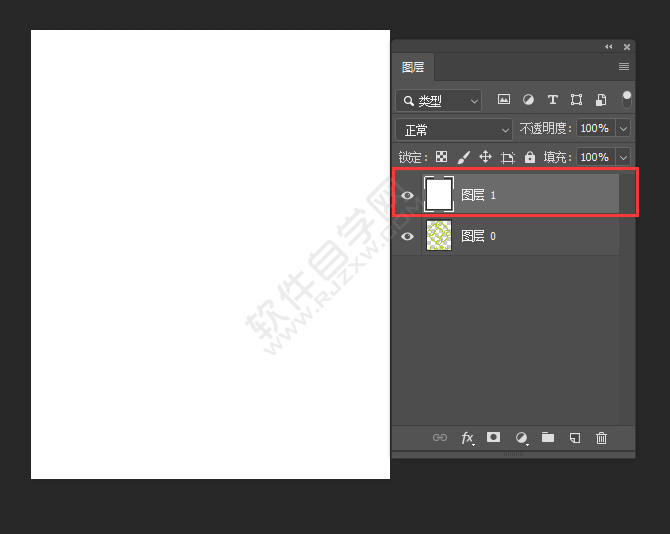Filter layers by adjustment layer icon
Screen dimensions: 670x534
click(528, 100)
